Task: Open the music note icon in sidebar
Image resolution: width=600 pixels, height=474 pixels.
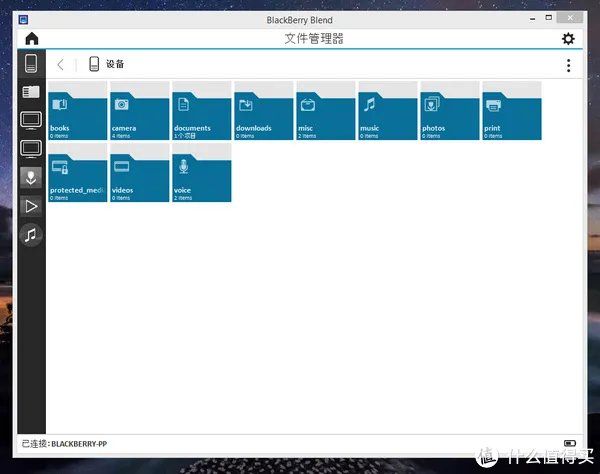Action: click(32, 235)
